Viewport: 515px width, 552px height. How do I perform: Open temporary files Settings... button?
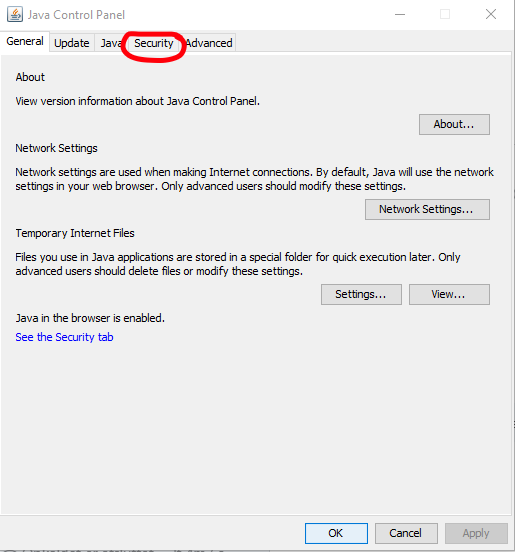pyautogui.click(x=361, y=294)
